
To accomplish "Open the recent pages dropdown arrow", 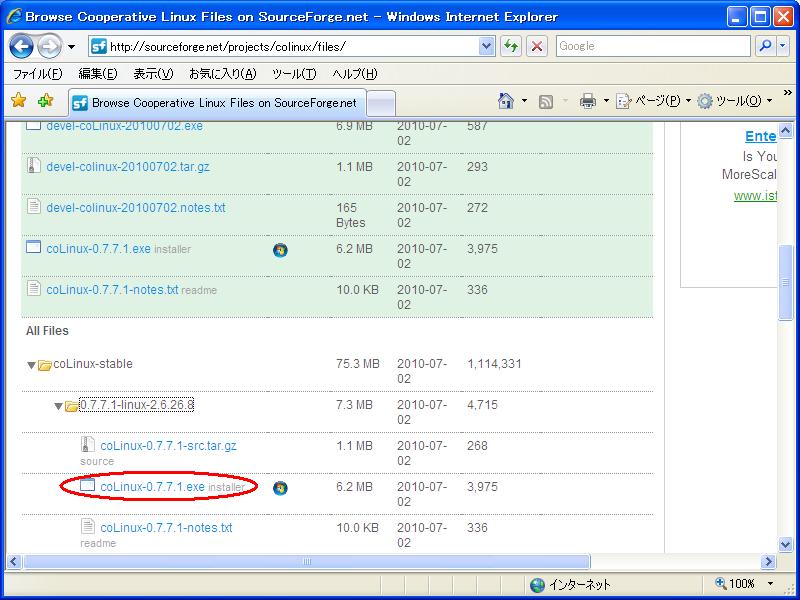I will [71, 47].
